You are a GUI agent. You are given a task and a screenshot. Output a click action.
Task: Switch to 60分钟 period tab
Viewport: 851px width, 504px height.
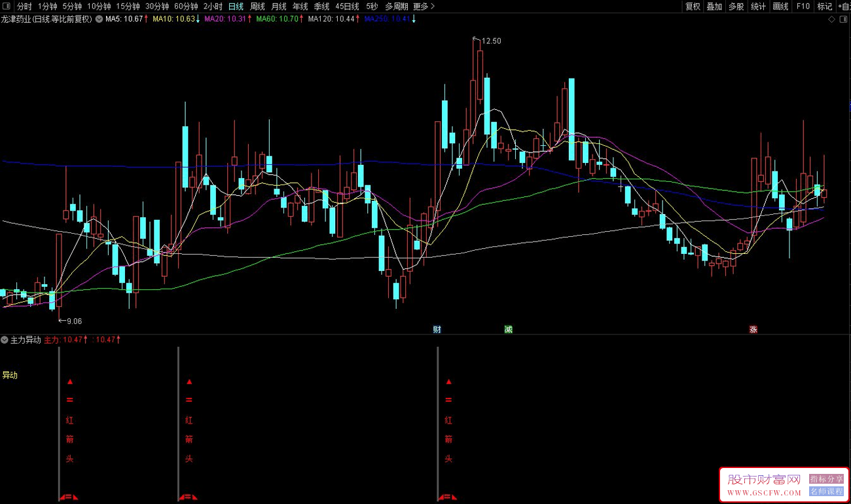tap(187, 7)
